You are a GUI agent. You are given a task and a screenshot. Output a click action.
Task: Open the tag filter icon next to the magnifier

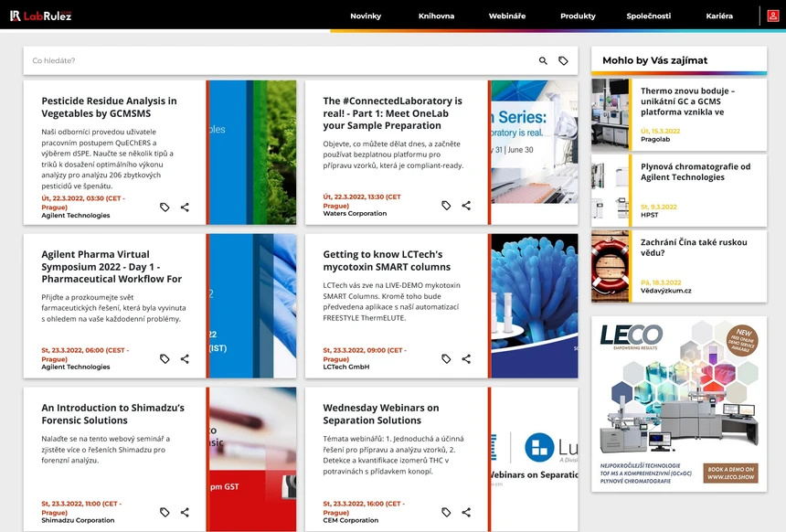pyautogui.click(x=565, y=59)
